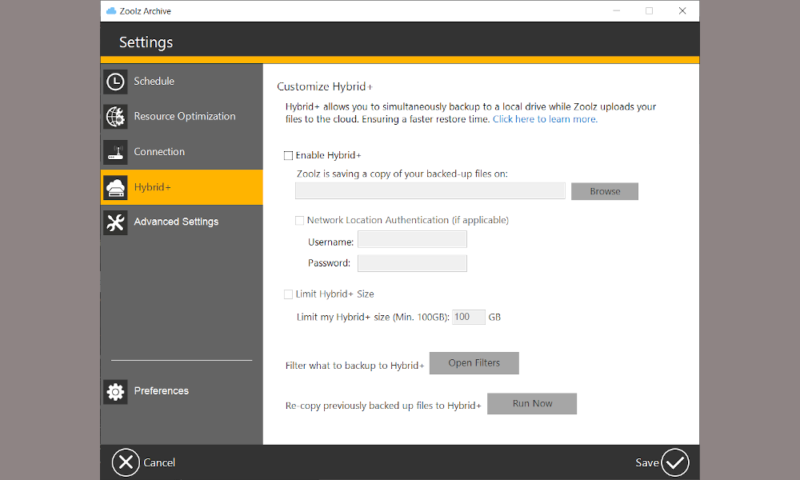The image size is (800, 480).
Task: Click the Connection router icon
Action: pos(115,152)
